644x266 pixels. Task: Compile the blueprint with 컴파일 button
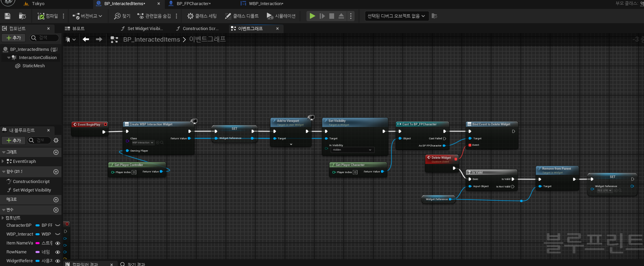coord(48,16)
